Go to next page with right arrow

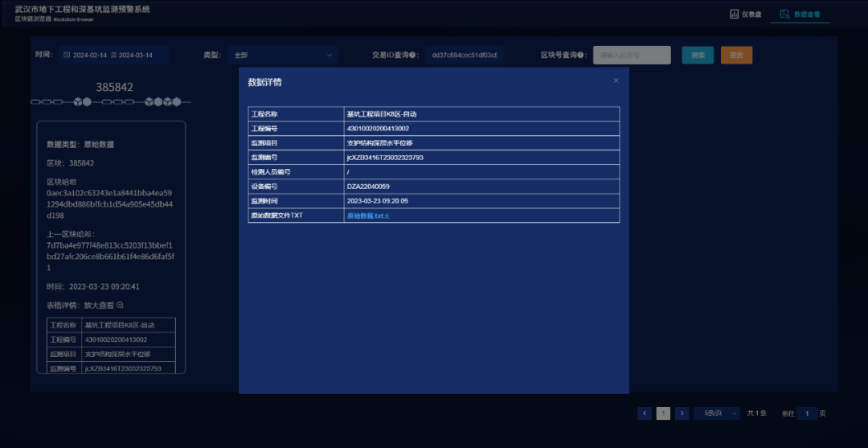click(x=682, y=413)
